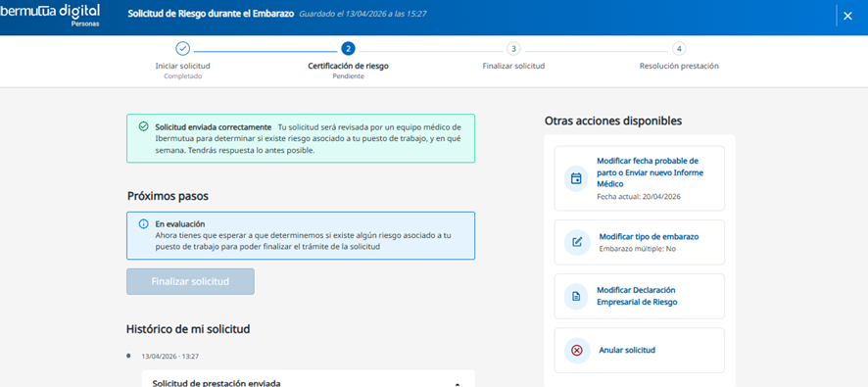Click the Resolución prestación step label
Screen dimensions: 868x387
tap(679, 66)
